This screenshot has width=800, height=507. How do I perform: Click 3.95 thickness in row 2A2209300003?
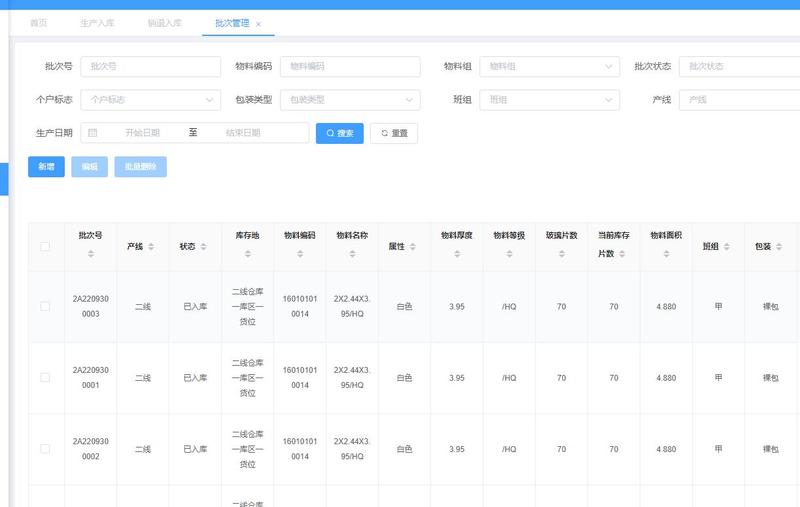pyautogui.click(x=457, y=307)
